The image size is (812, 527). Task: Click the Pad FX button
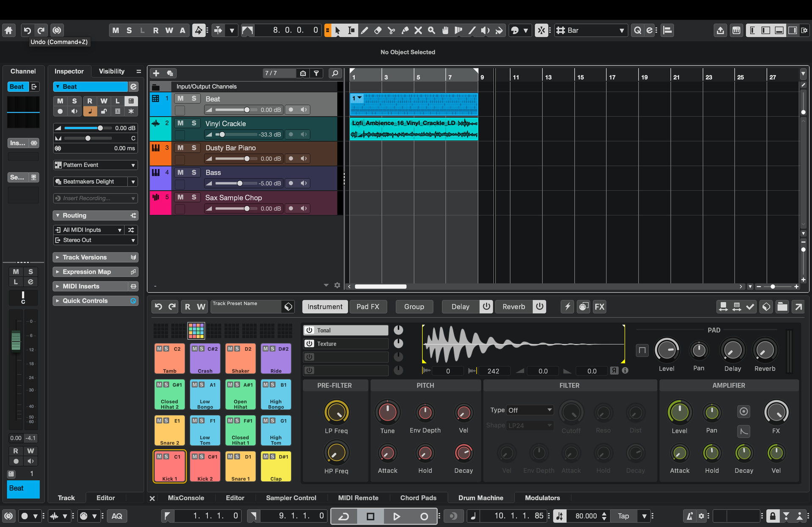pos(368,307)
